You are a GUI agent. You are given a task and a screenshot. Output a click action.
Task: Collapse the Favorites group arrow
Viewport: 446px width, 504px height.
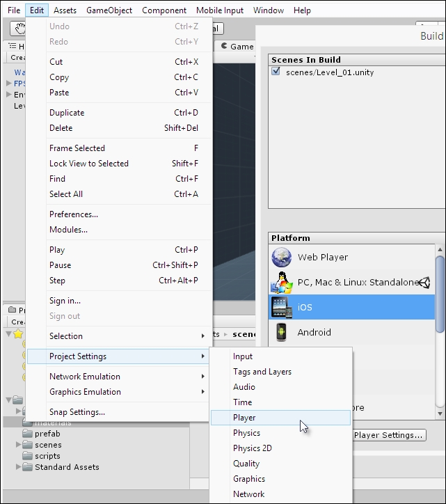pos(8,334)
